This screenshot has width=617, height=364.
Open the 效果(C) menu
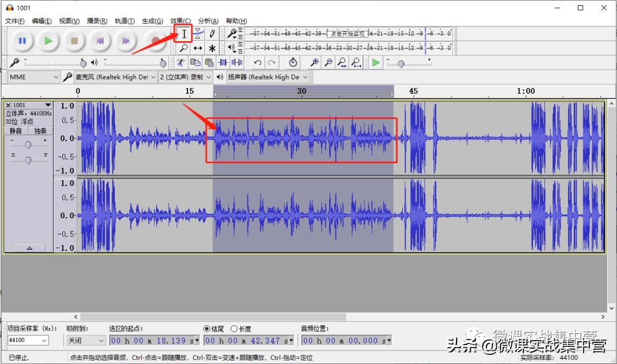tap(181, 21)
